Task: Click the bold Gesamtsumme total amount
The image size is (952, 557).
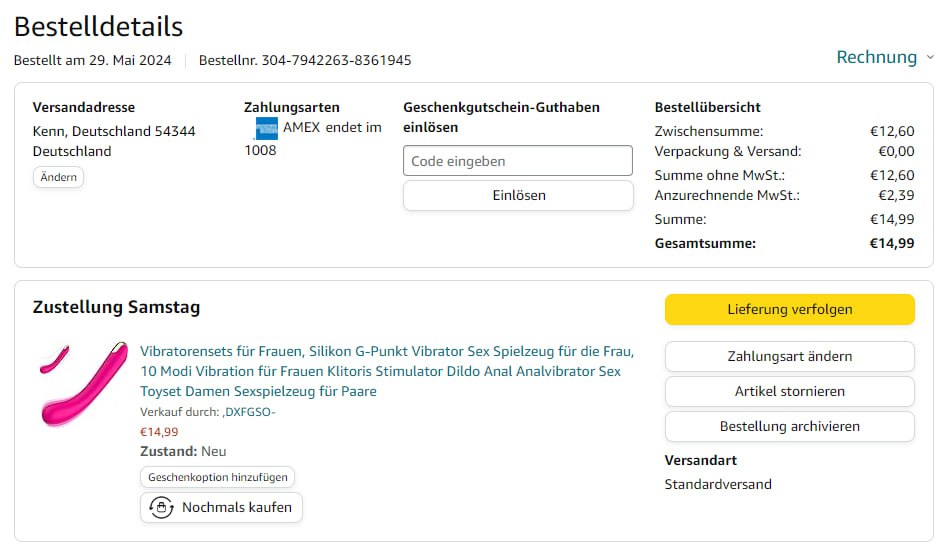Action: click(891, 243)
